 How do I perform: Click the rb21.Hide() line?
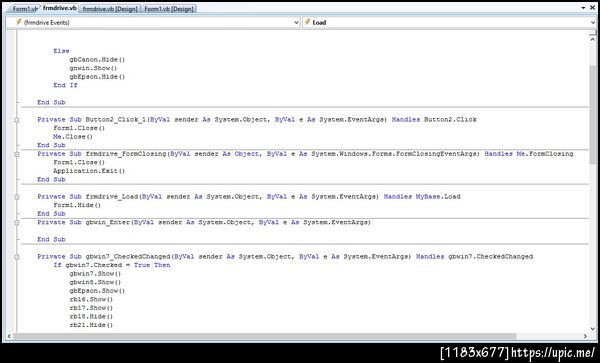coord(91,325)
